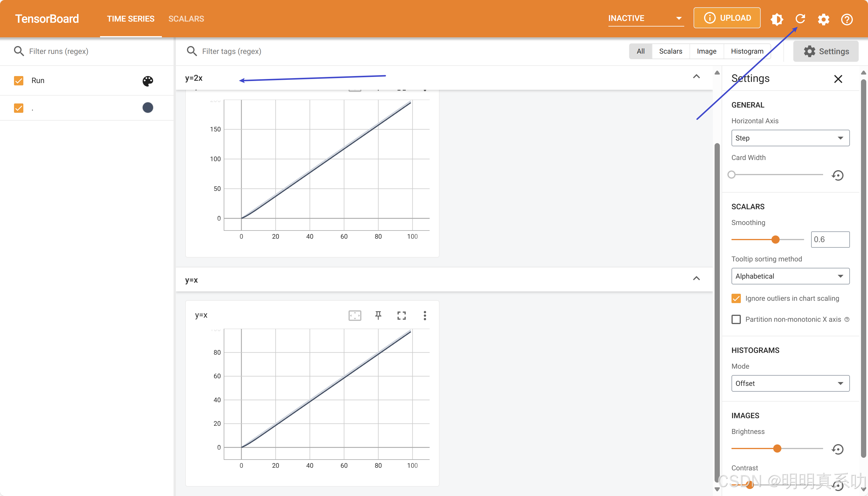Toggle the Run select-all checkbox
868x496 pixels.
19,81
